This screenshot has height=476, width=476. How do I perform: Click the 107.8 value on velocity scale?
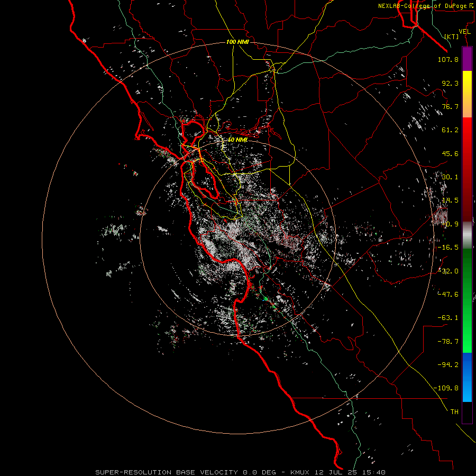(x=448, y=59)
